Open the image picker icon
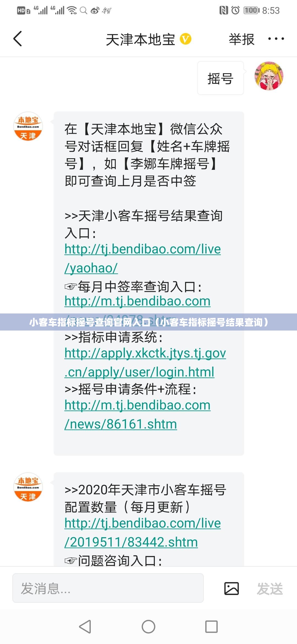The width and height of the screenshot is (297, 644). [x=232, y=588]
